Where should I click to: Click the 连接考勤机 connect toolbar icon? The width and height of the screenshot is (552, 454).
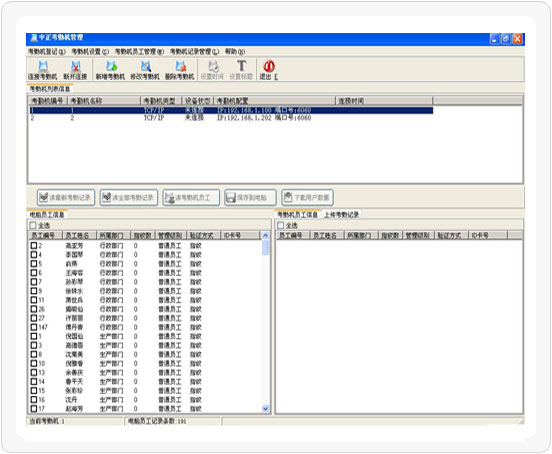point(43,70)
